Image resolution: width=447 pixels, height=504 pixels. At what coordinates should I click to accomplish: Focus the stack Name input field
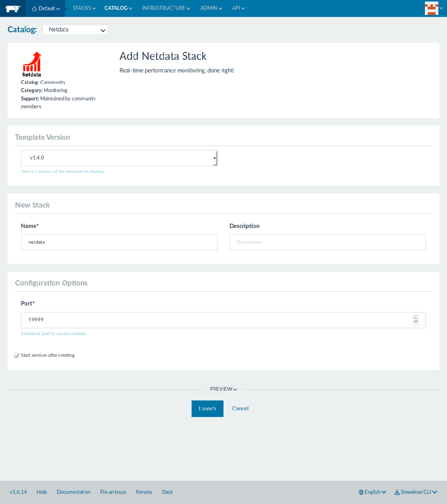click(119, 243)
